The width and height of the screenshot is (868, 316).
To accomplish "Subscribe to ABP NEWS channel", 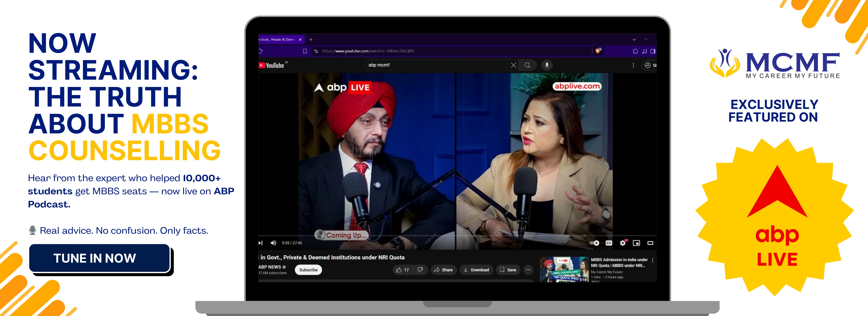I will point(308,270).
